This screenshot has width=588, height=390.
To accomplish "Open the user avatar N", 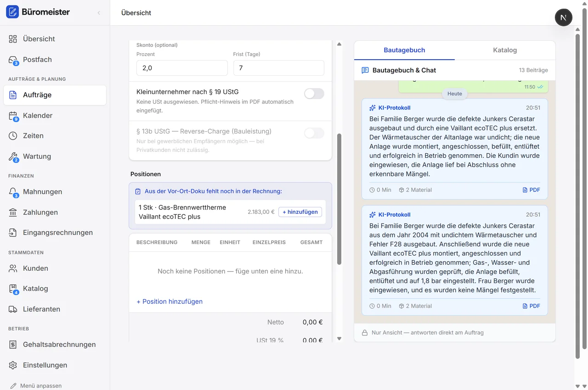I will tap(564, 17).
